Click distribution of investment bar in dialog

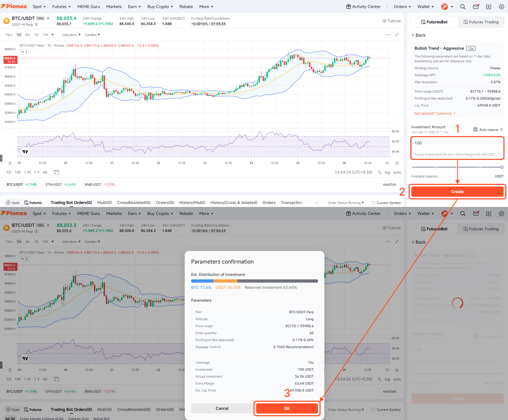pyautogui.click(x=254, y=281)
